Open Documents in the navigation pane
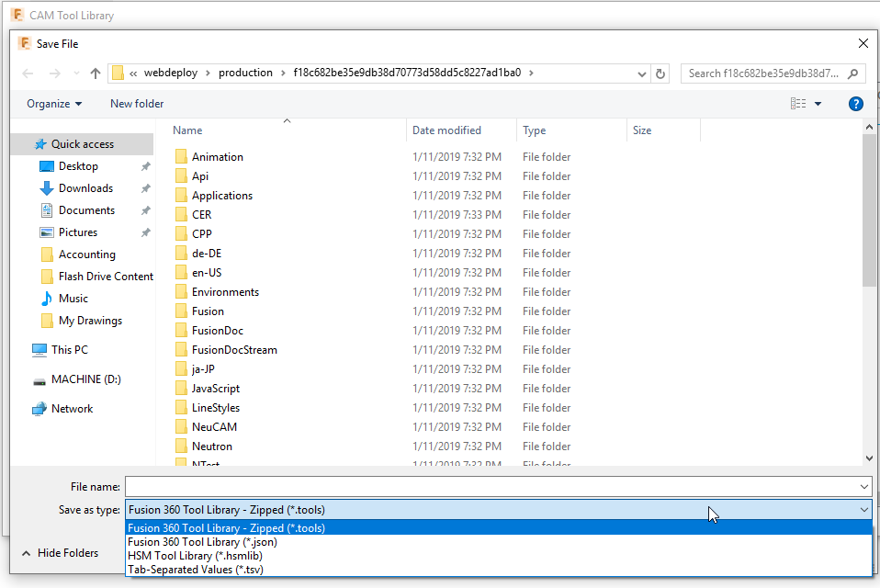The width and height of the screenshot is (880, 588). click(x=86, y=210)
